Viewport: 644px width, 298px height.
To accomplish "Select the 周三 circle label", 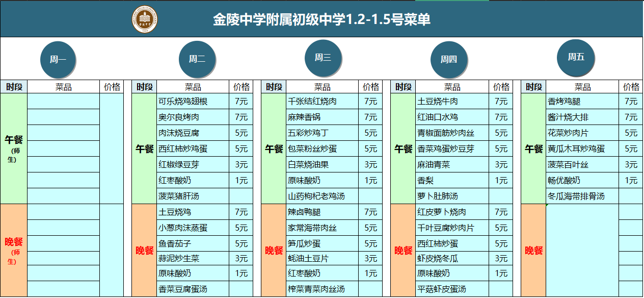I will (x=323, y=58).
